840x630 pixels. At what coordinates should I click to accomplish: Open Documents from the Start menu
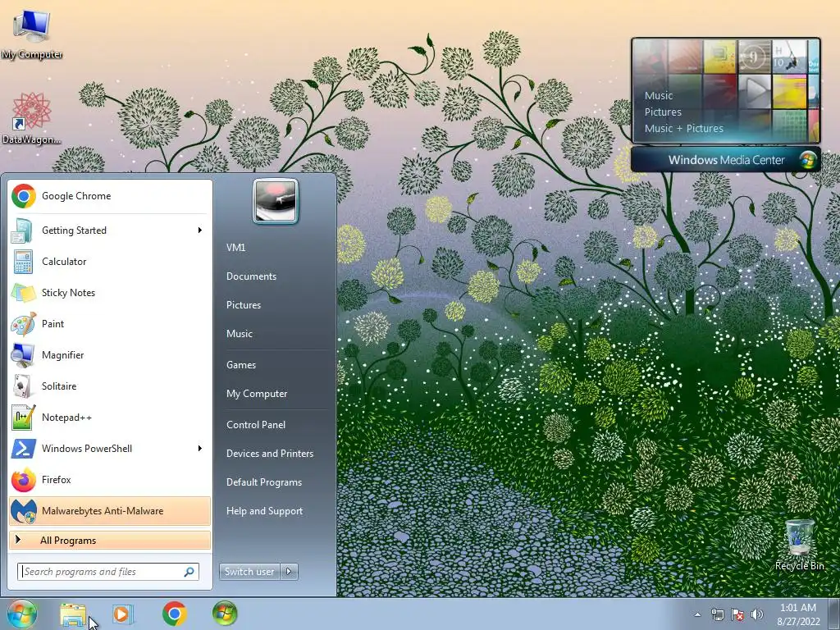pyautogui.click(x=251, y=276)
